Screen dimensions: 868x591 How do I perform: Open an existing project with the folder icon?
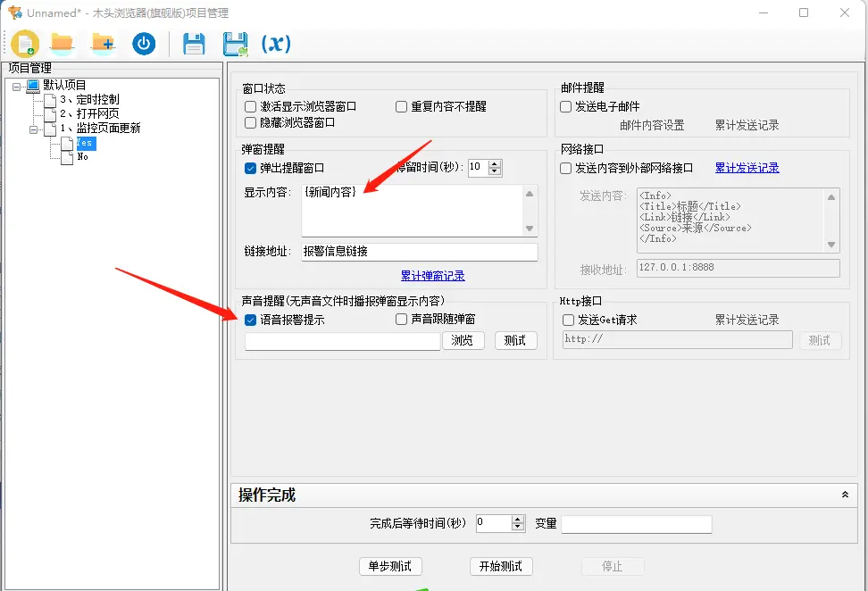pyautogui.click(x=62, y=43)
